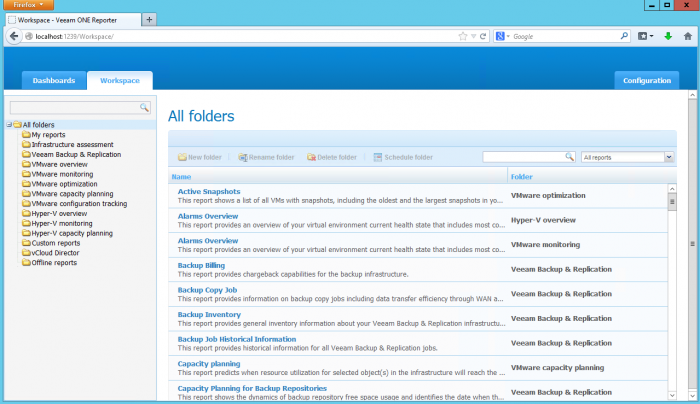This screenshot has height=404, width=700.
Task: Sort reports by Name column header
Action: 181,177
